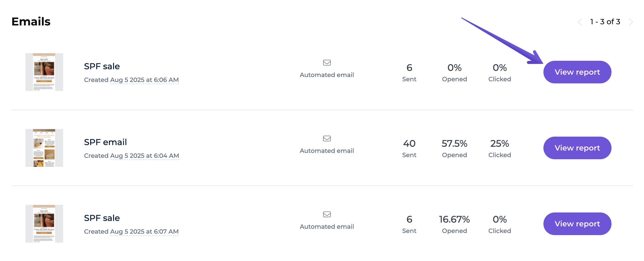The image size is (644, 261).
Task: View report for the SPF email
Action: coord(577,148)
